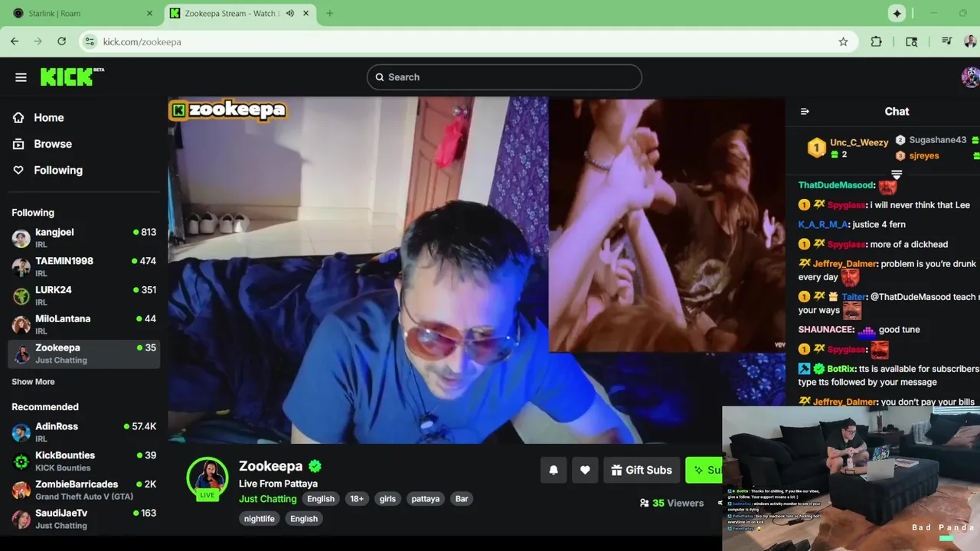Click Taiter username in chat
This screenshot has width=980, height=551.
point(854,297)
